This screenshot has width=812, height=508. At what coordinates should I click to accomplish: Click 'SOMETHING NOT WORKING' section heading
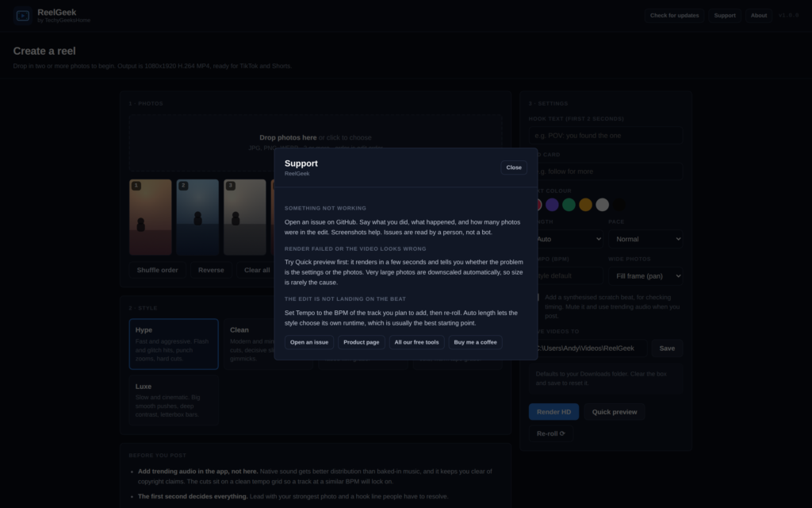[325, 209]
